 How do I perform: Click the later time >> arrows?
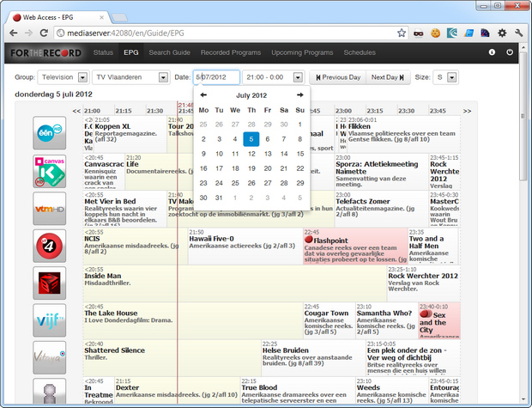467,111
